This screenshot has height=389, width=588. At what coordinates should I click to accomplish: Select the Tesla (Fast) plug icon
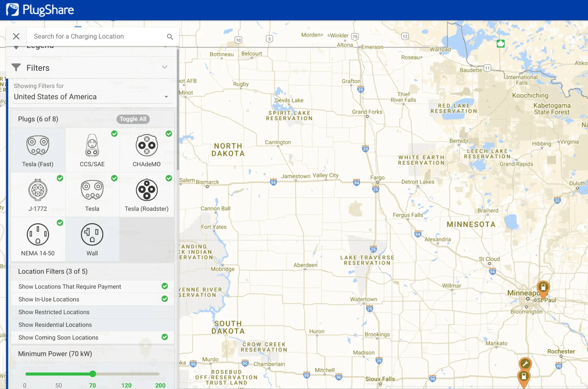point(38,151)
